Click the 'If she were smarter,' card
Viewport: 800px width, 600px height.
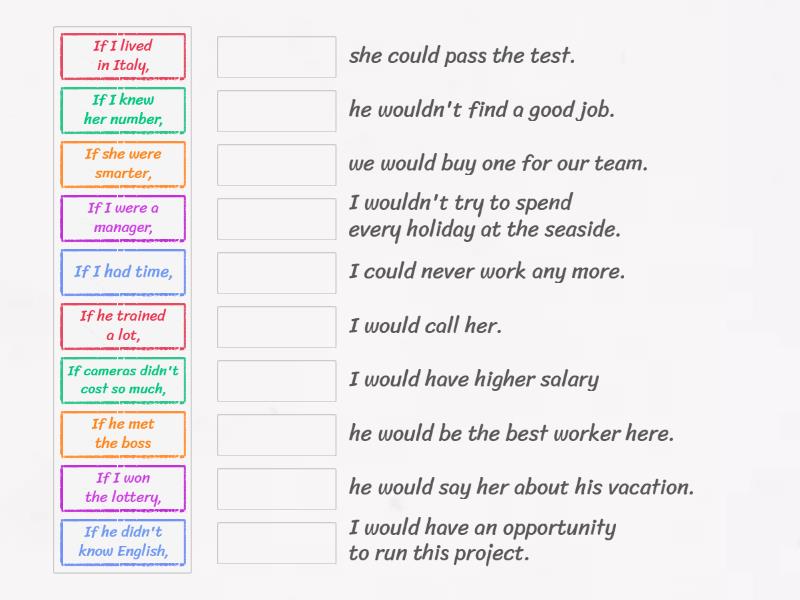click(123, 164)
